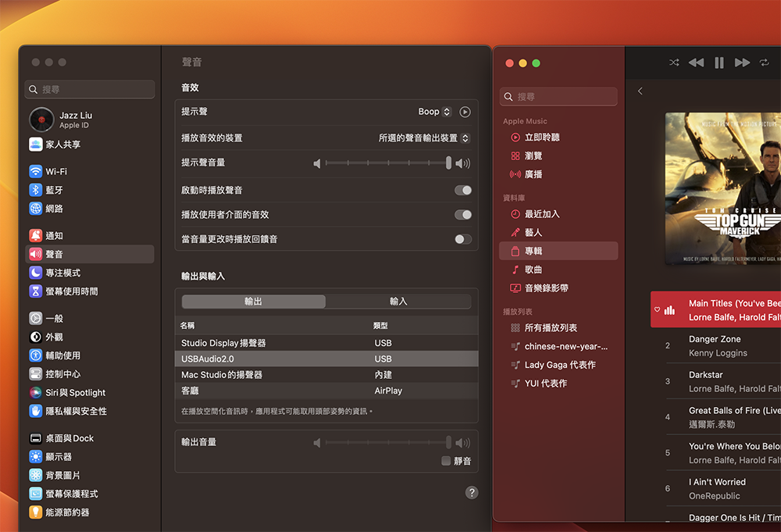Open the help question mark button
781x532 pixels.
click(x=472, y=493)
